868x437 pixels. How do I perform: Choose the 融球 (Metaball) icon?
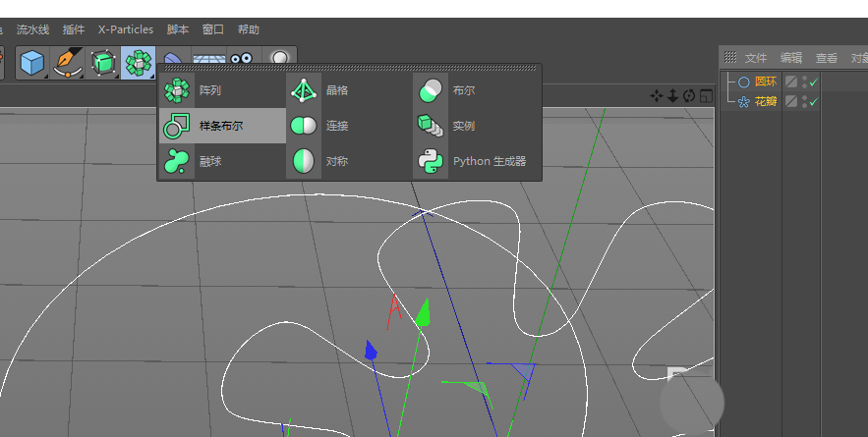[177, 161]
